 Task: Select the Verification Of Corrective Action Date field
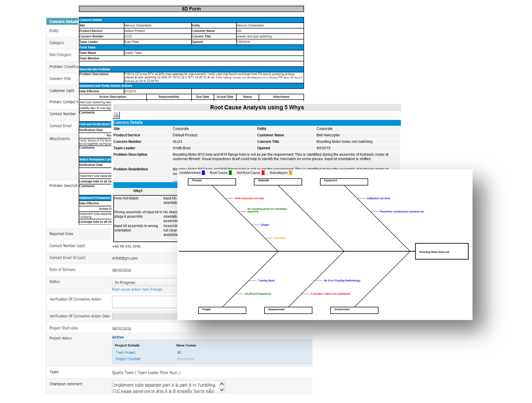144,316
